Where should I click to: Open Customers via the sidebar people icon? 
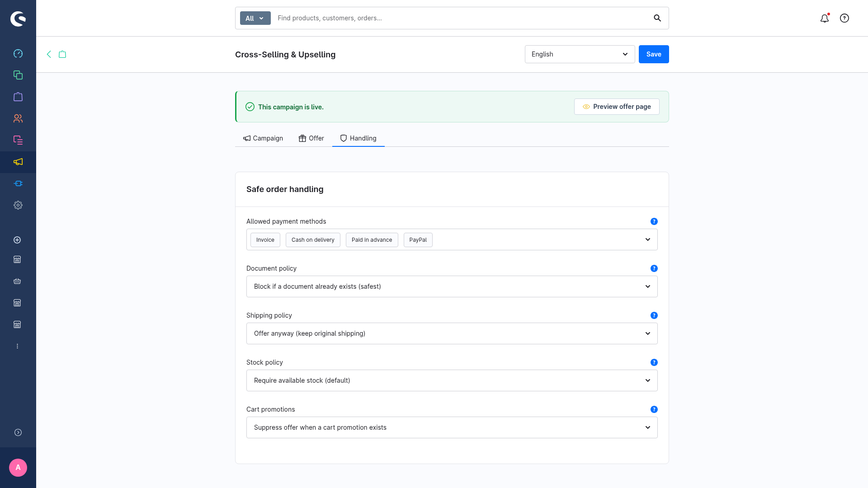point(18,118)
